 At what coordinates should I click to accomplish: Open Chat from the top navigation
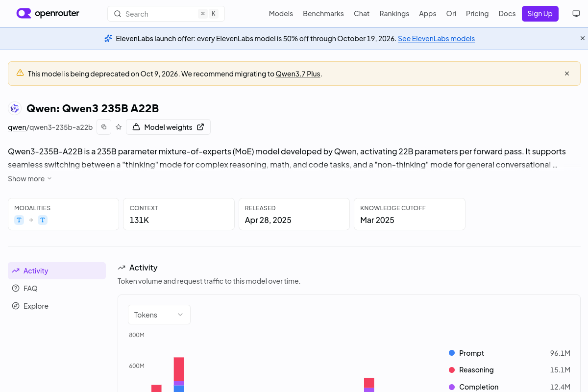pyautogui.click(x=362, y=14)
